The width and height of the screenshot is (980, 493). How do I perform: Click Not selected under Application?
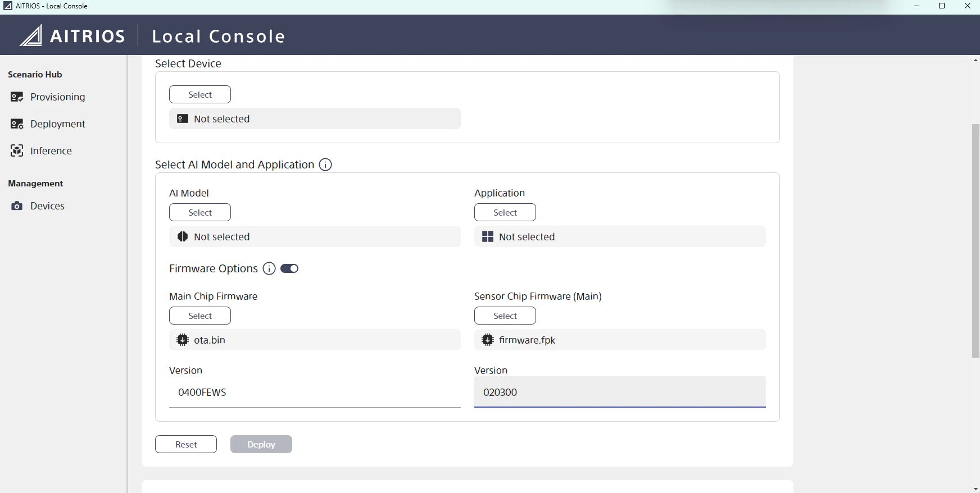click(527, 236)
